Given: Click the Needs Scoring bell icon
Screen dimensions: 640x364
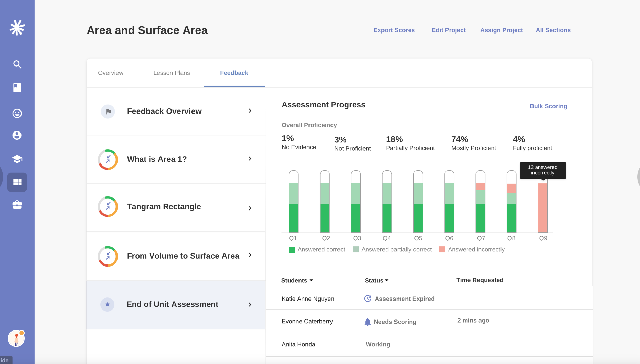Looking at the screenshot, I should pos(367,322).
